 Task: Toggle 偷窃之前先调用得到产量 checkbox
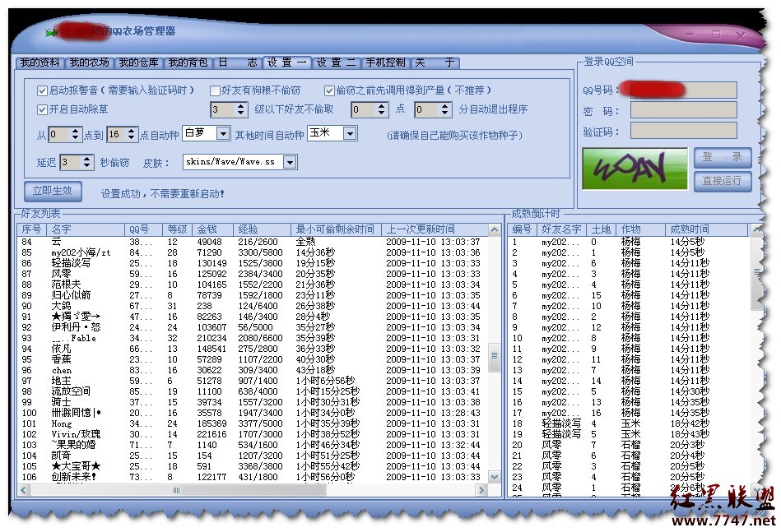click(x=329, y=90)
